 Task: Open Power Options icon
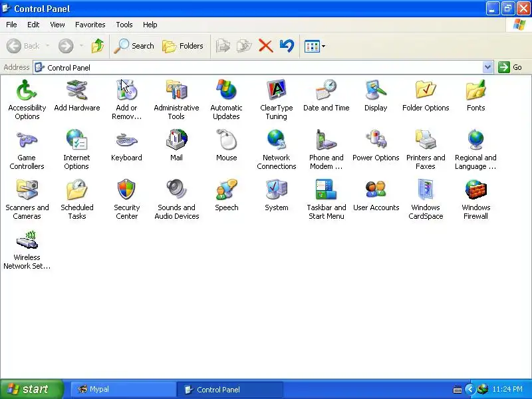pyautogui.click(x=376, y=140)
